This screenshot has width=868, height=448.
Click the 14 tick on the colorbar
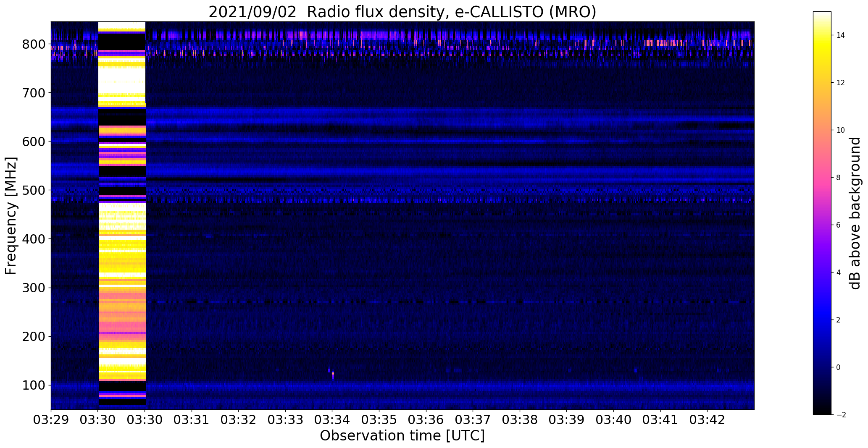[x=841, y=35]
